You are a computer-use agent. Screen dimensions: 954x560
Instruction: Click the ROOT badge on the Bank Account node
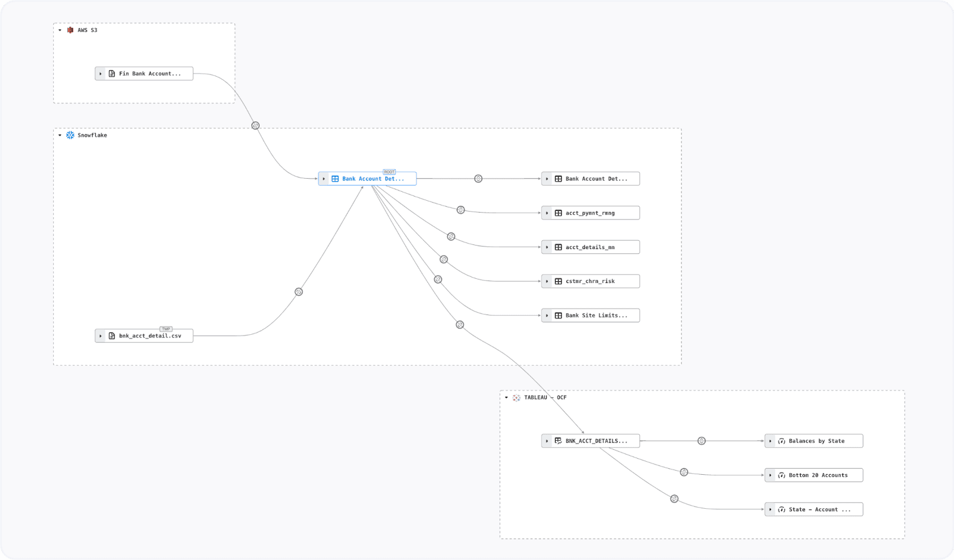tap(389, 172)
